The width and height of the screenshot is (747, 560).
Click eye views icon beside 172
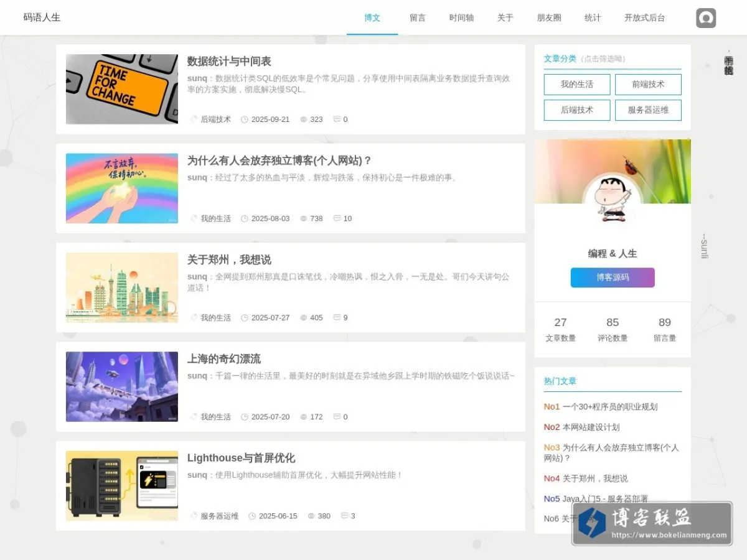click(x=304, y=417)
